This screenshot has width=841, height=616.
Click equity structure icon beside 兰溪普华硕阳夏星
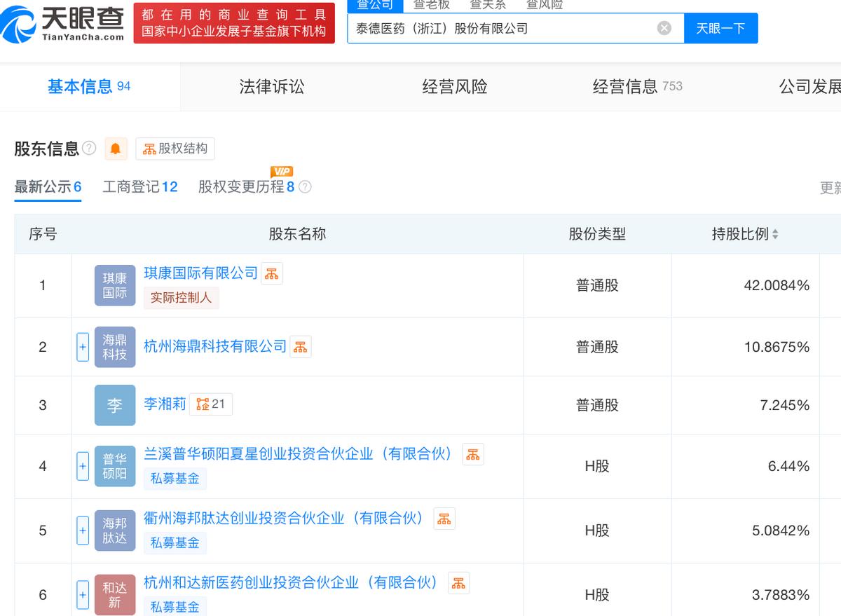pyautogui.click(x=473, y=454)
